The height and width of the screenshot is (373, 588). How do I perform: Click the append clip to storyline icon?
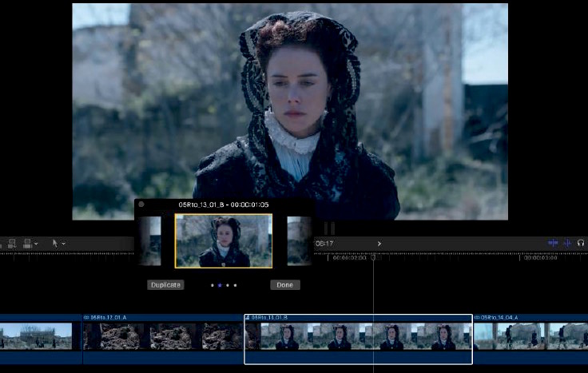[x=12, y=244]
